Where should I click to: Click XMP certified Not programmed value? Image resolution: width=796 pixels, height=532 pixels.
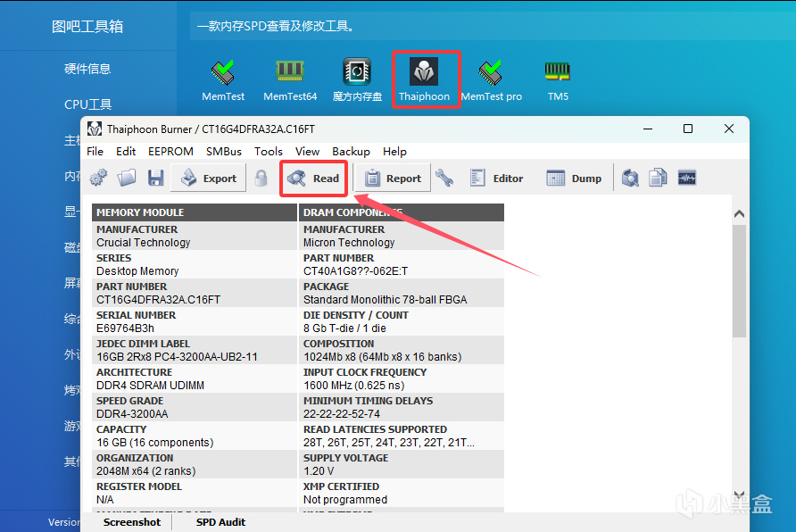(x=345, y=500)
